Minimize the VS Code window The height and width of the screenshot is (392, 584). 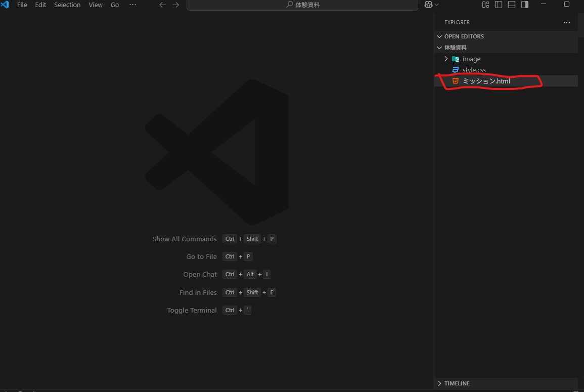point(544,4)
